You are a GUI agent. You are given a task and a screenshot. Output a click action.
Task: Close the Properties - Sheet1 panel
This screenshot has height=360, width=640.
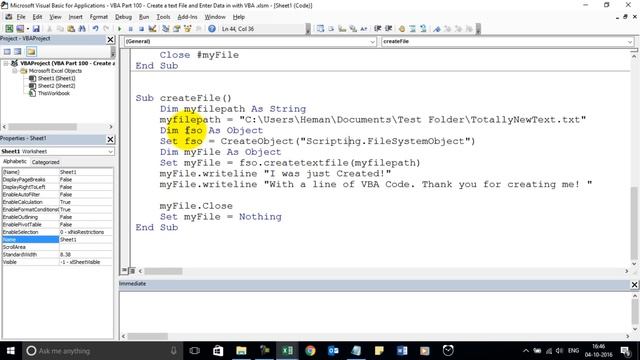tap(110, 139)
